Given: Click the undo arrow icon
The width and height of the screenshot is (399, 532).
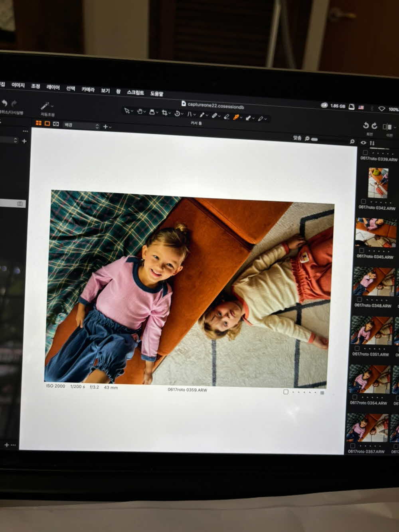Looking at the screenshot, I should 4,103.
